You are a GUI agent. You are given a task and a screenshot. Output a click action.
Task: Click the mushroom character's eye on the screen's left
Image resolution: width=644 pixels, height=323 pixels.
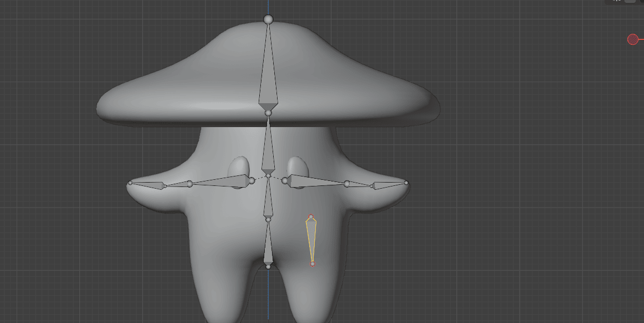coord(239,166)
